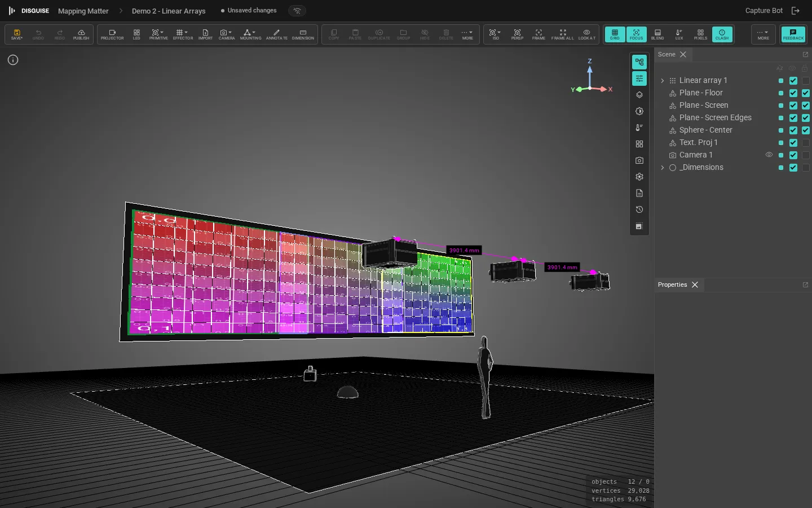Toggle the eye icon on Camera 1
812x508 pixels.
point(769,155)
